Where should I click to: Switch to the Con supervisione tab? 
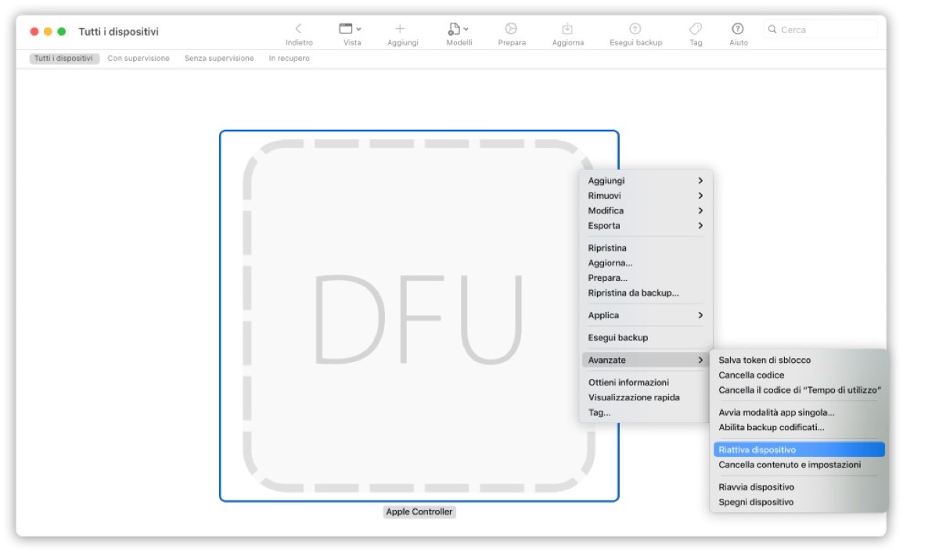[x=139, y=59]
